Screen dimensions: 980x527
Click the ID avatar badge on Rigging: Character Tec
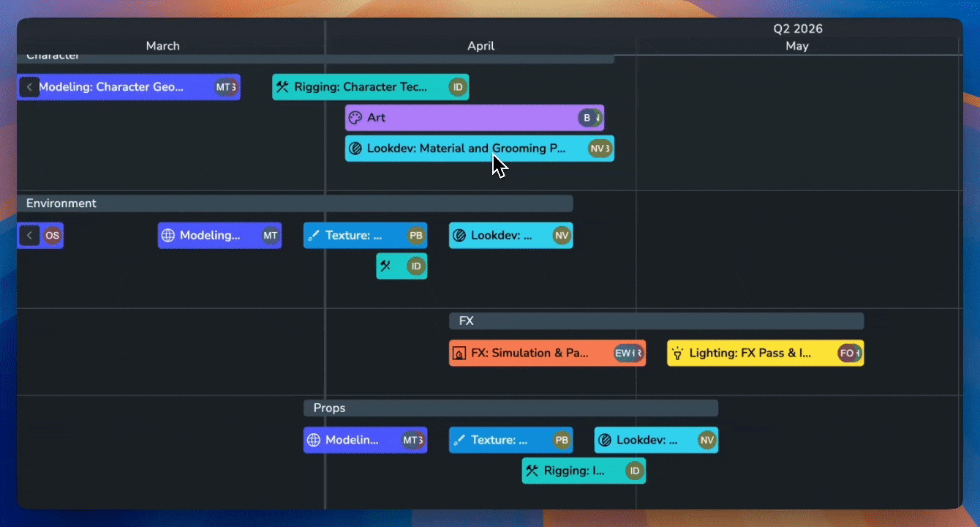pos(458,86)
